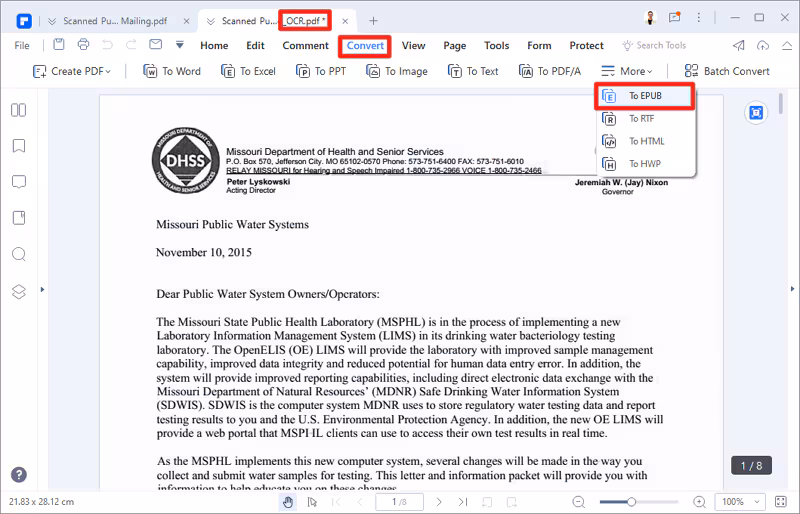Jump to the last page
Viewport: 800px width, 514px height.
tap(463, 502)
